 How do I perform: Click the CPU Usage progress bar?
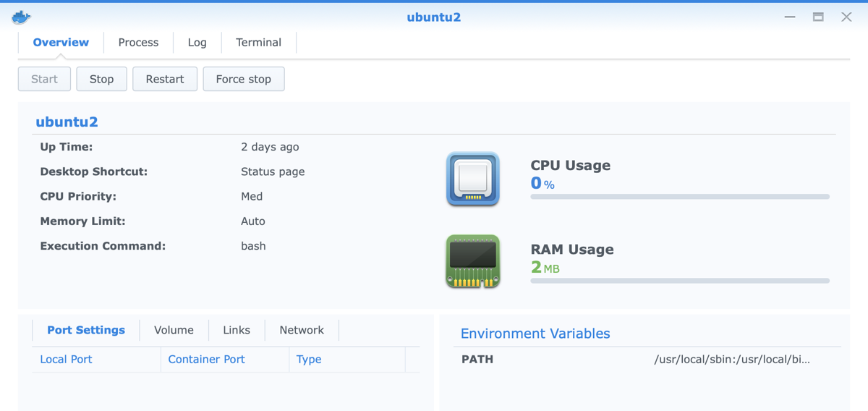(680, 197)
